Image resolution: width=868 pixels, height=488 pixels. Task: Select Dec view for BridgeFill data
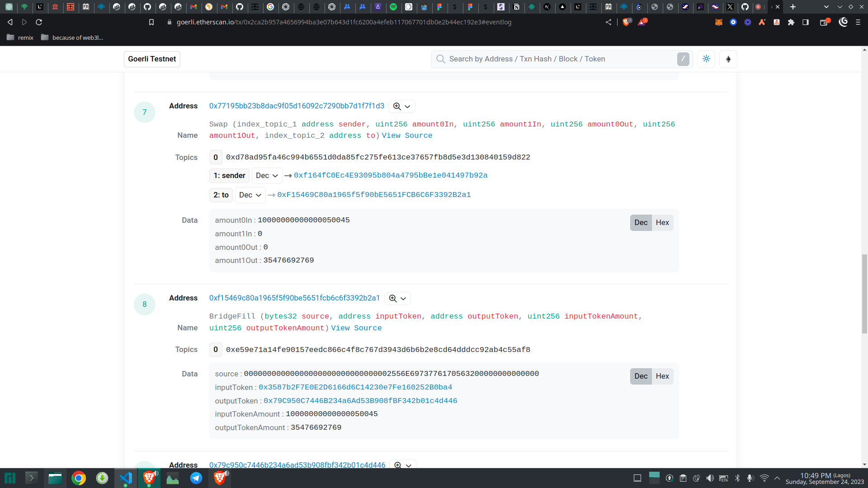tap(641, 376)
